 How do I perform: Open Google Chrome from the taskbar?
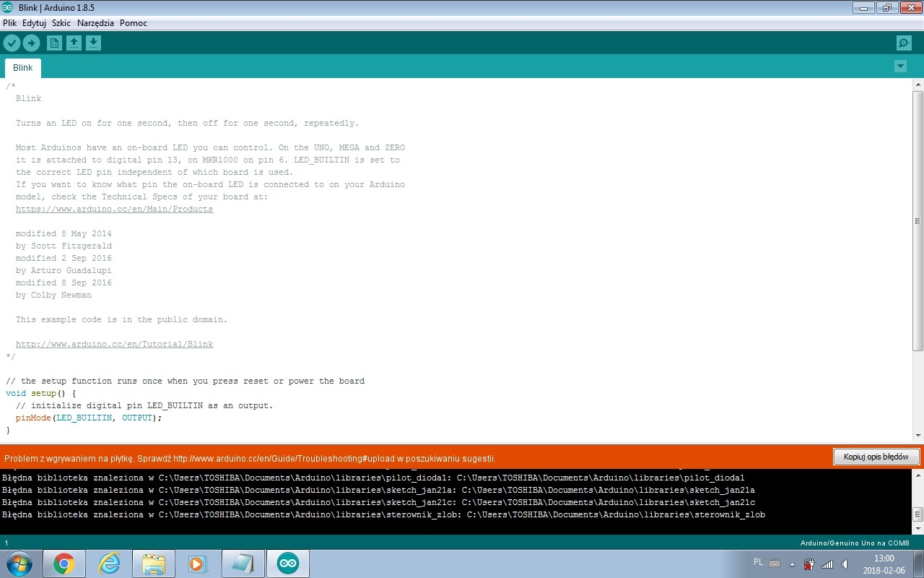(x=64, y=564)
